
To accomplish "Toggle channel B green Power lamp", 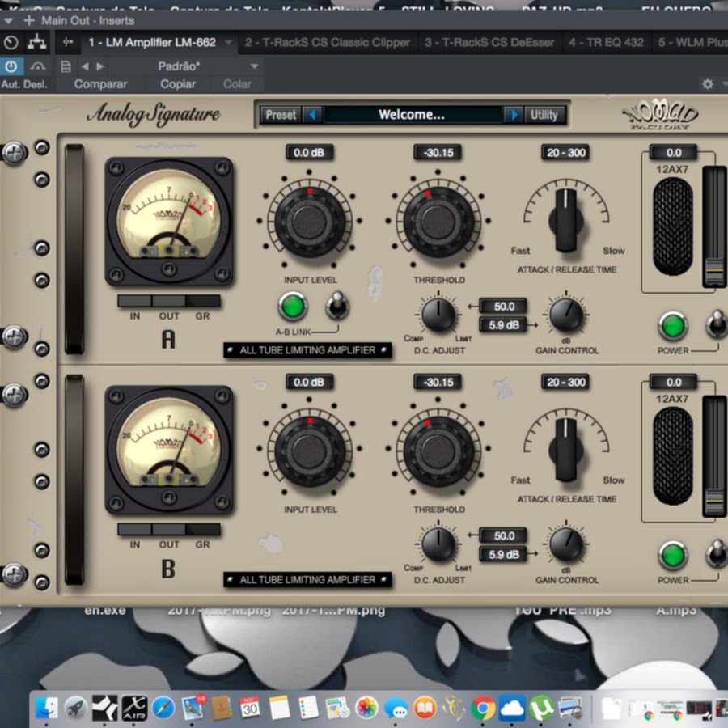I will tap(673, 555).
